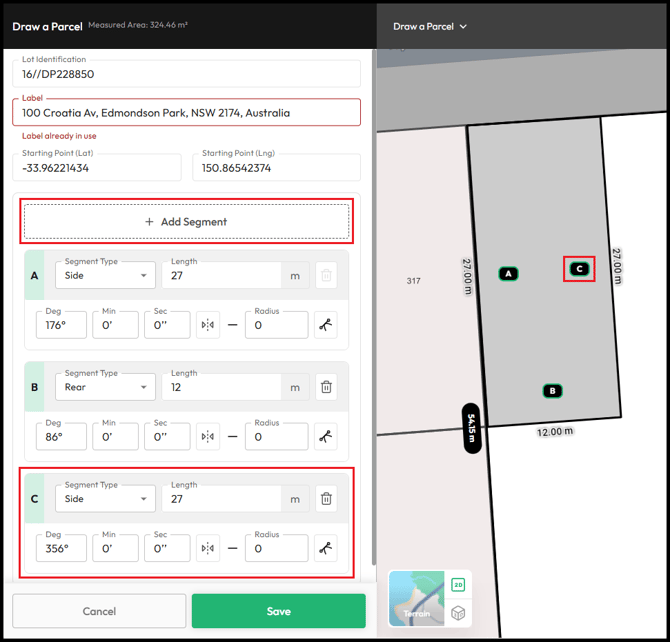Image resolution: width=670 pixels, height=642 pixels.
Task: Click segment marker A on the map
Action: tap(508, 273)
